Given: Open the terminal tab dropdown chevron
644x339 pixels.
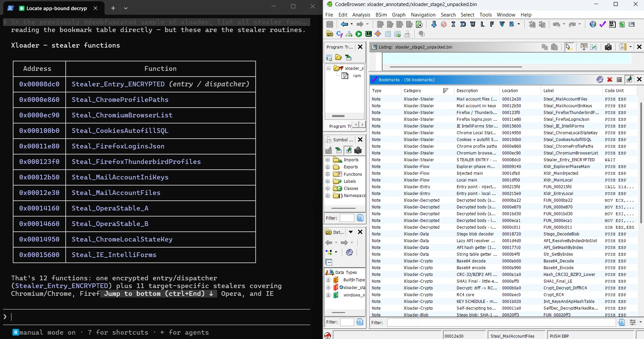Looking at the screenshot, I should tap(126, 8).
